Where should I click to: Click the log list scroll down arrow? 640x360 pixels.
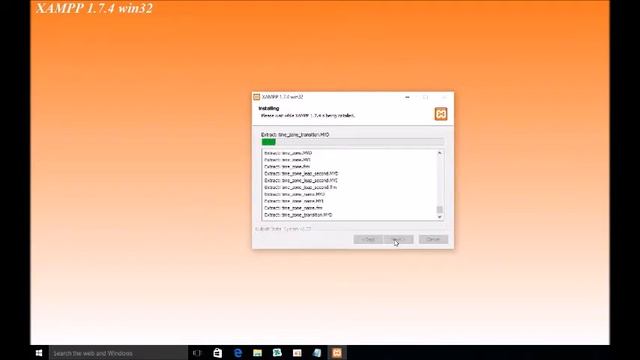[x=440, y=217]
